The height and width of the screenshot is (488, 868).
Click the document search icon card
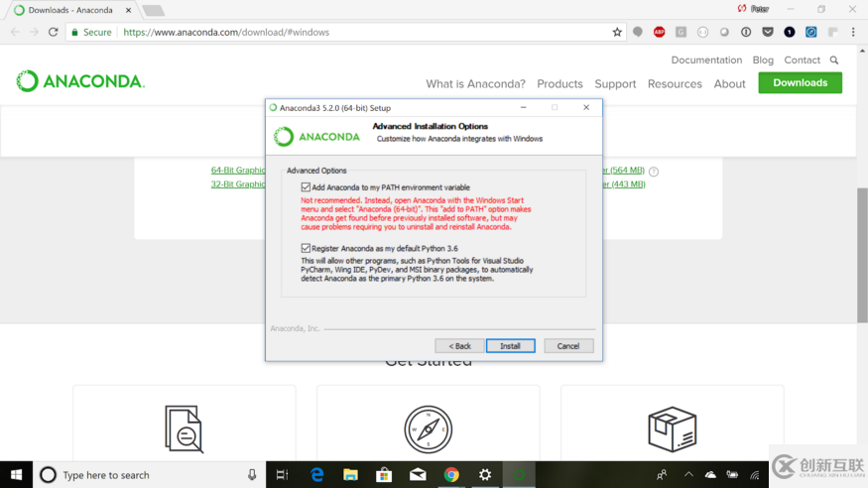(185, 429)
